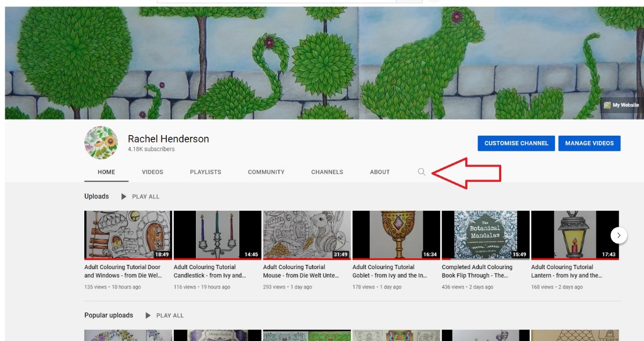Select the Home tab

[x=106, y=172]
